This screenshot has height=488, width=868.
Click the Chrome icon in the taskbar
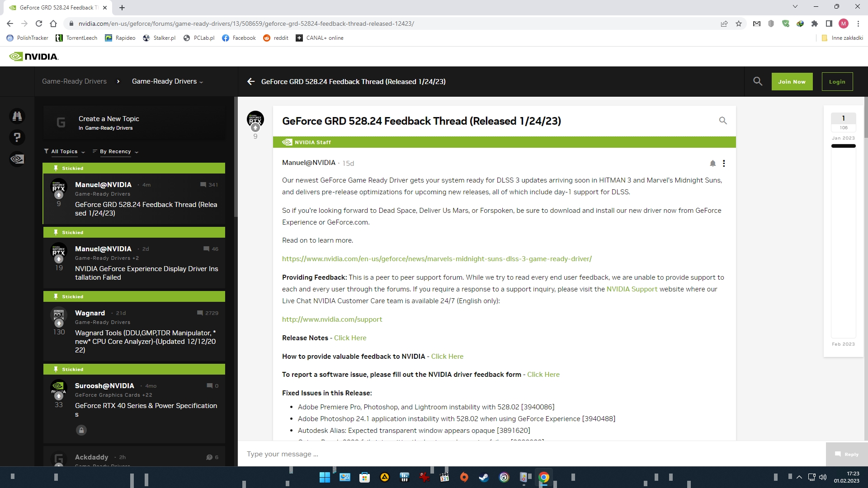(544, 477)
